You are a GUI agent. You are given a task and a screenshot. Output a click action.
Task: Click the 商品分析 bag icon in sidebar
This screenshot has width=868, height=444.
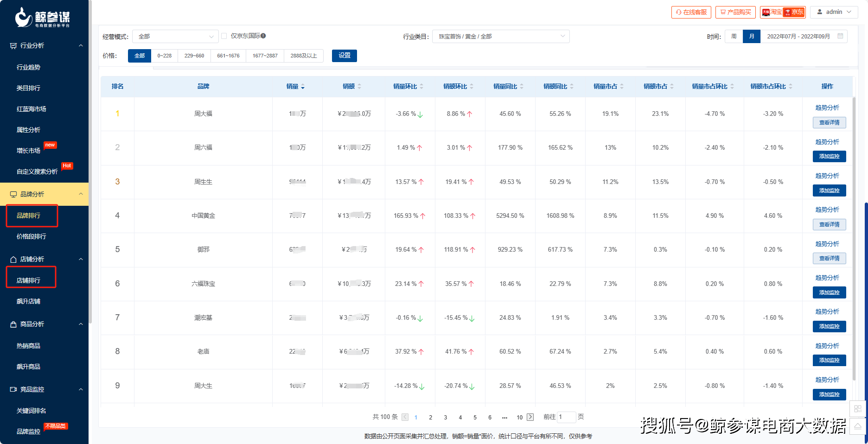pyautogui.click(x=13, y=323)
